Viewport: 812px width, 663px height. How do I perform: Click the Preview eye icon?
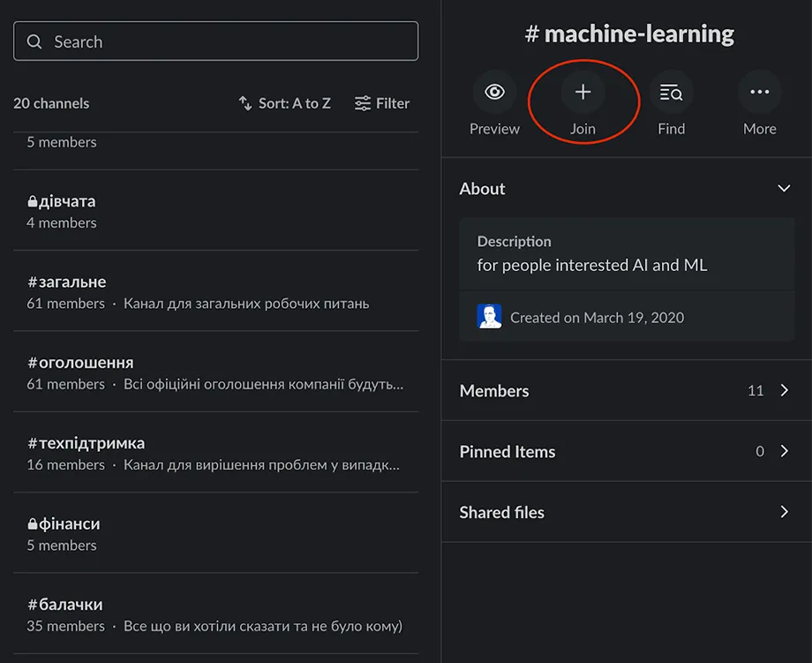(x=494, y=92)
